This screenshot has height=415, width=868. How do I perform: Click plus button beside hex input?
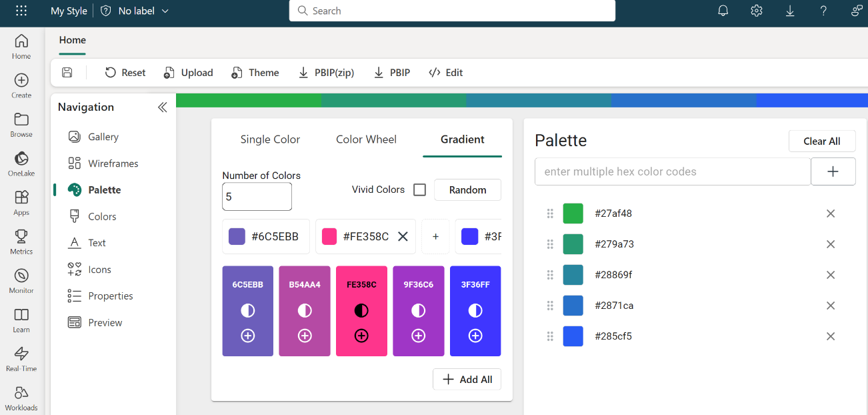click(x=833, y=171)
